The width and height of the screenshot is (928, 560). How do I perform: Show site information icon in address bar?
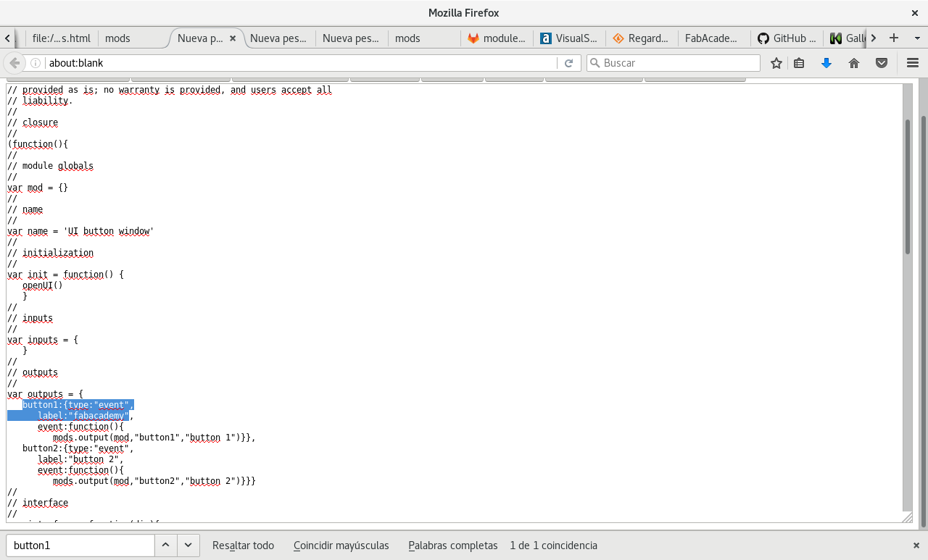(x=36, y=63)
